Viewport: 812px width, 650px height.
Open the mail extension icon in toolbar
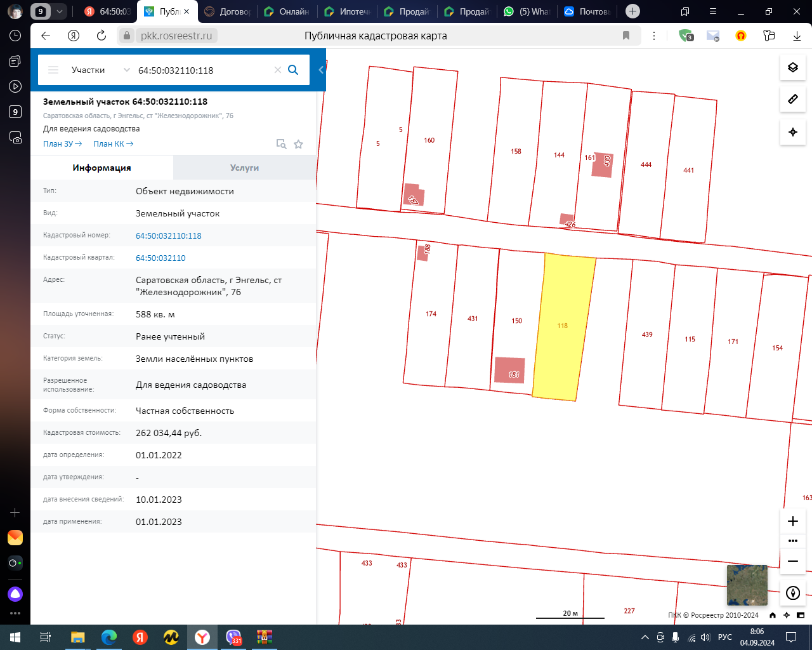[x=713, y=36]
